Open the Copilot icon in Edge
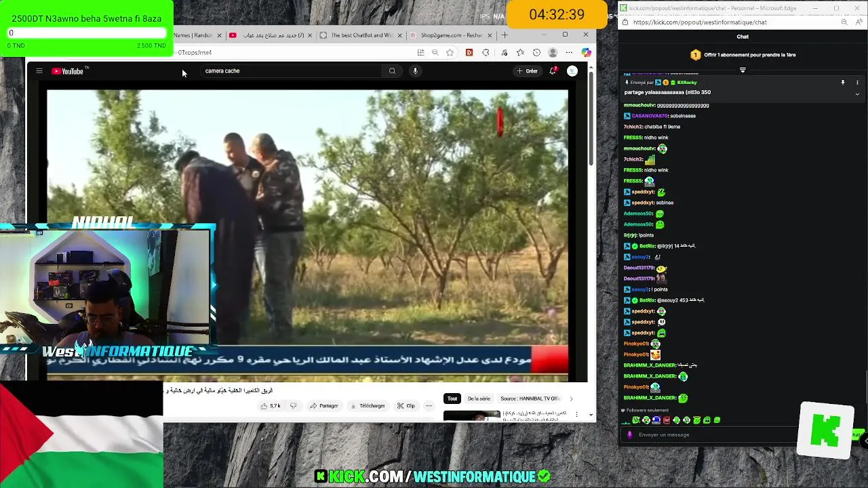Screen dimensions: 868x488 [x=586, y=53]
